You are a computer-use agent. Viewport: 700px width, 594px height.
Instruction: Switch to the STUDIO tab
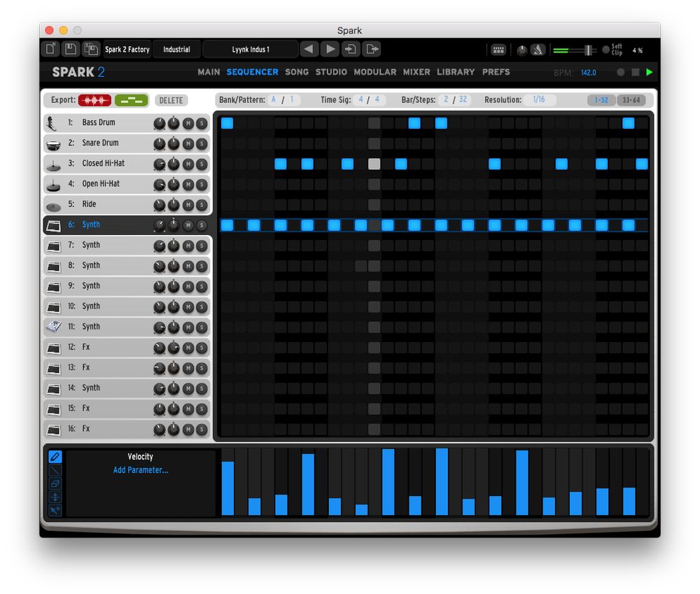pos(331,72)
